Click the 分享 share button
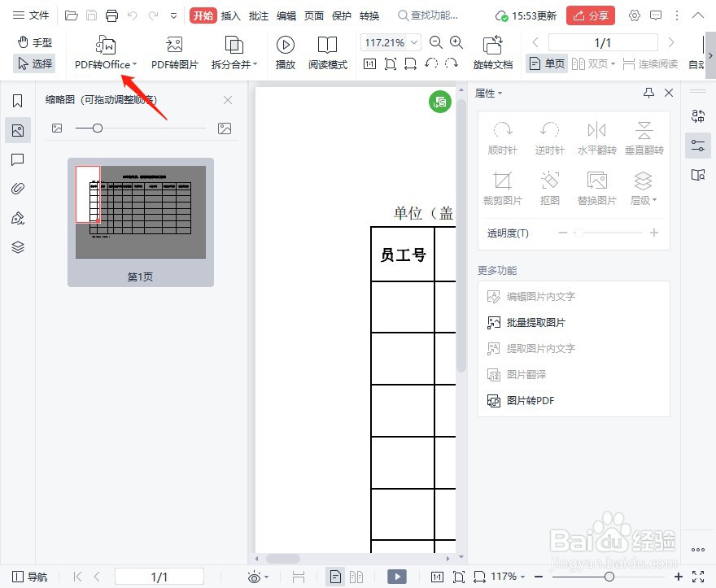This screenshot has width=716, height=588. (591, 16)
